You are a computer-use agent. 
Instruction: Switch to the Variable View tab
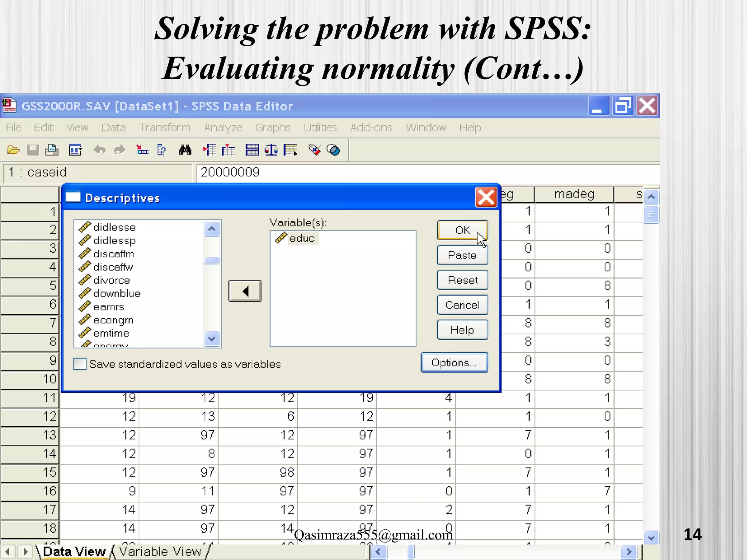pyautogui.click(x=160, y=551)
